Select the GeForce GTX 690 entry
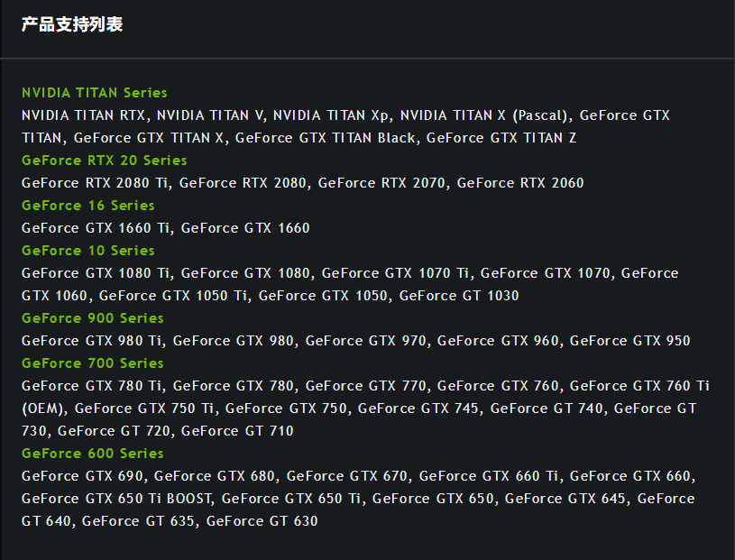This screenshot has width=735, height=560. tap(82, 475)
